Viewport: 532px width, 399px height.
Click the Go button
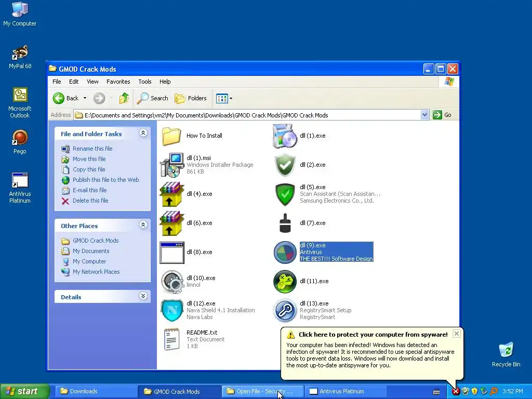point(442,115)
